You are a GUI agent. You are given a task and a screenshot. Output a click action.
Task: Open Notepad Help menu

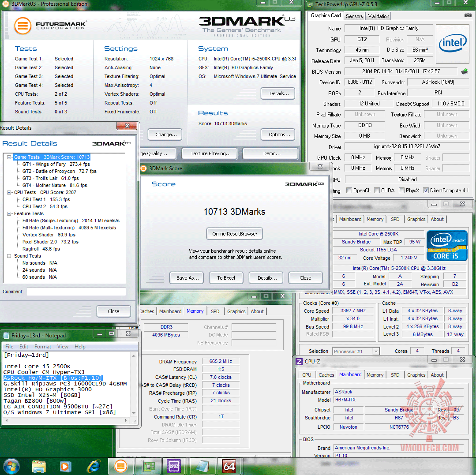click(x=80, y=347)
